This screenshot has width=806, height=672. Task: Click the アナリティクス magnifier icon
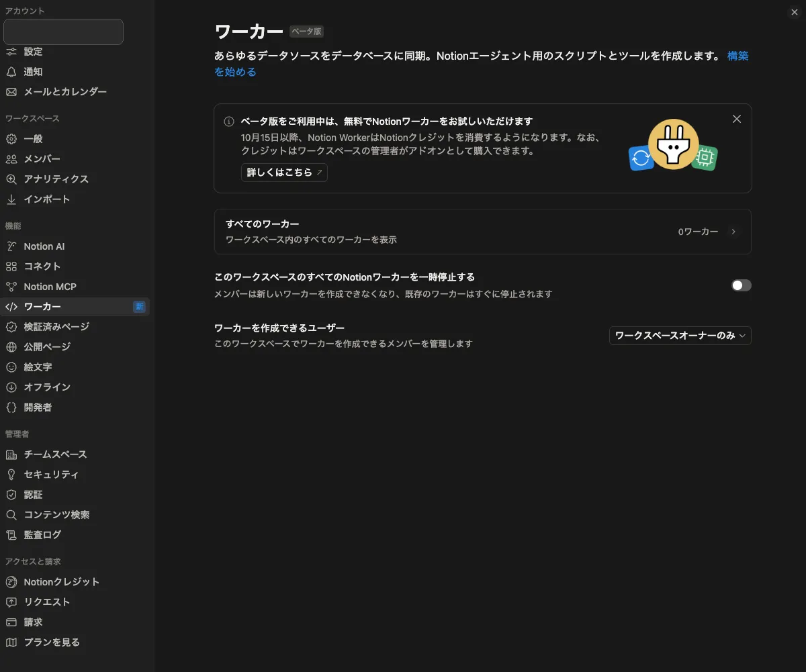click(x=11, y=179)
